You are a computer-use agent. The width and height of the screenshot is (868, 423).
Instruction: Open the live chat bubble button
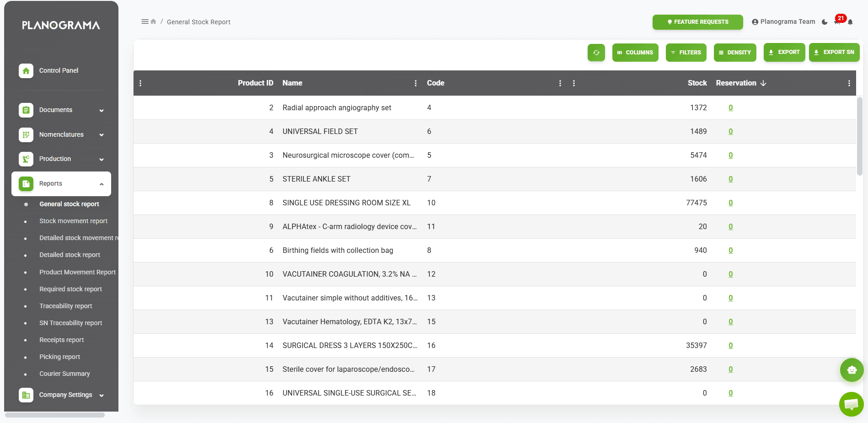(851, 404)
